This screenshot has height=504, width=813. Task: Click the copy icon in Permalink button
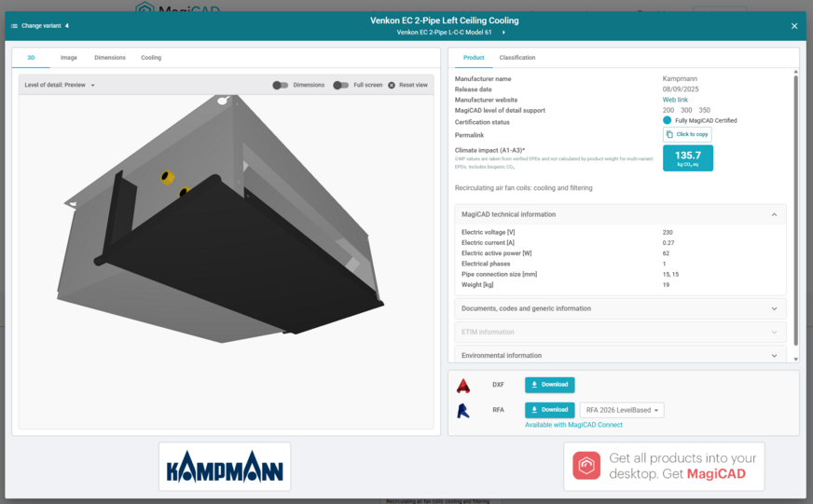click(x=669, y=135)
